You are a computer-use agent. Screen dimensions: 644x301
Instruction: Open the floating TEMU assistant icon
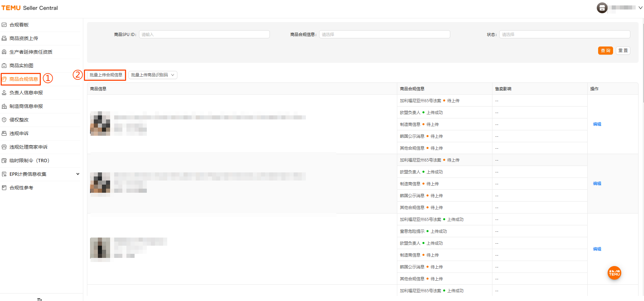(614, 273)
